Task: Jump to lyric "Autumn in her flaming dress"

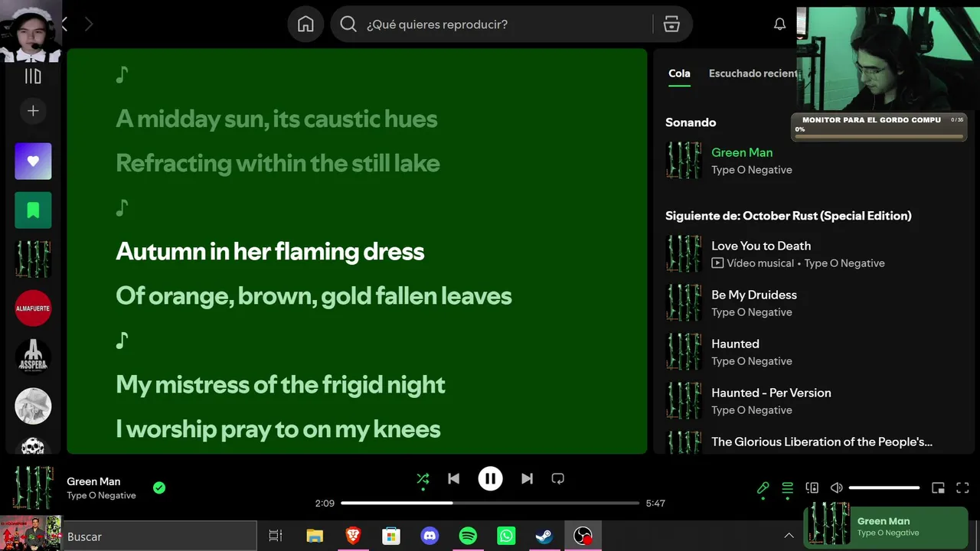Action: point(269,252)
